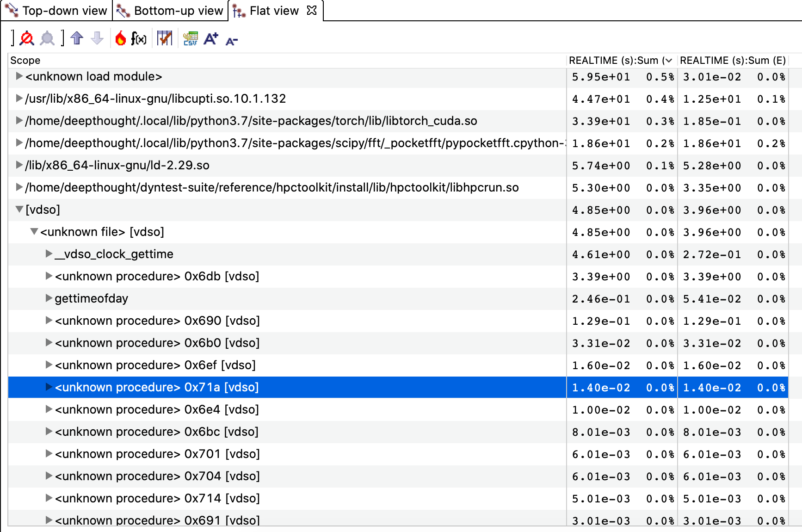The width and height of the screenshot is (802, 532).
Task: Select the zoom-out down-arrow icon
Action: [97, 38]
